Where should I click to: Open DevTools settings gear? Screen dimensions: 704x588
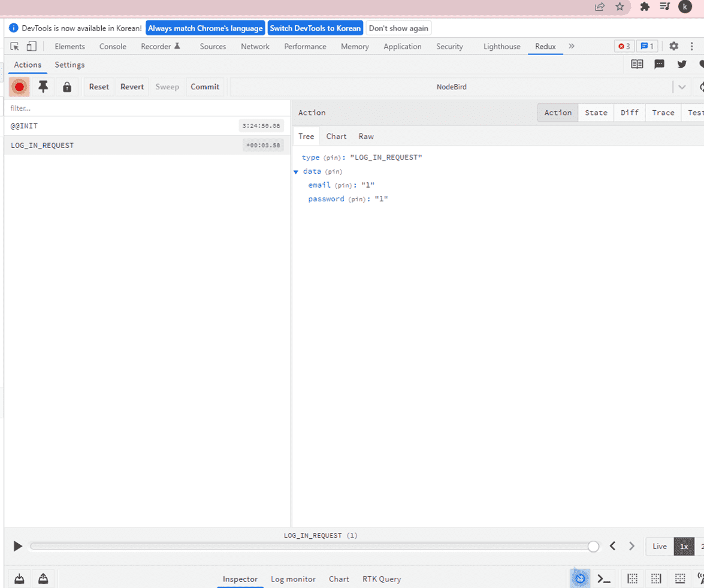673,46
